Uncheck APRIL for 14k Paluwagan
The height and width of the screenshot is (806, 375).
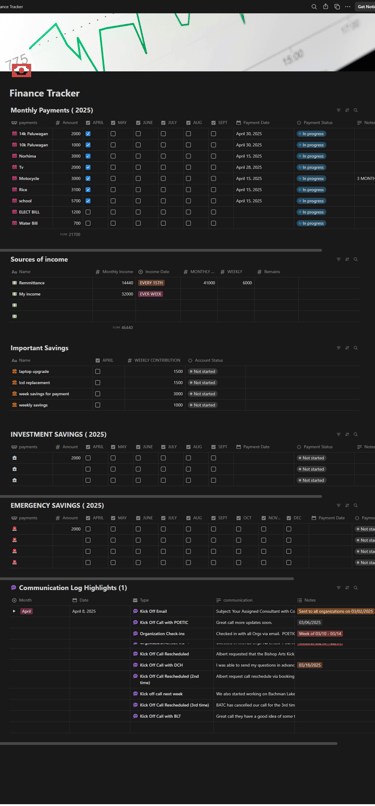click(88, 134)
